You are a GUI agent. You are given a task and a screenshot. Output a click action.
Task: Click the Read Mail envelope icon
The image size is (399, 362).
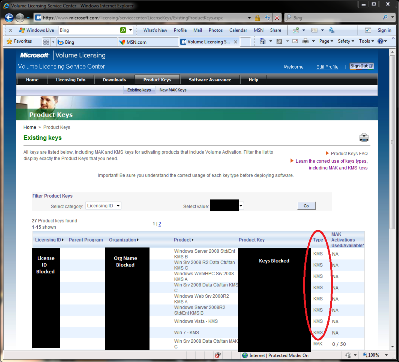[295, 41]
